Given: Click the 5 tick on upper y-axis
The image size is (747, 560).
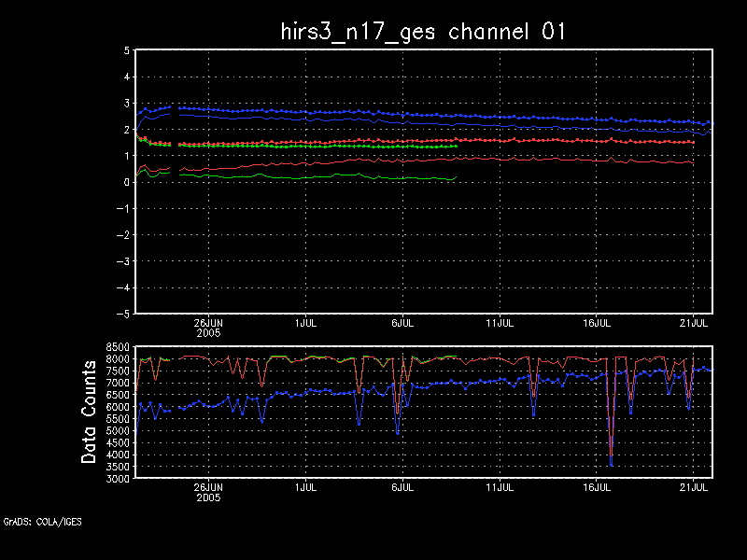Looking at the screenshot, I should click(126, 51).
